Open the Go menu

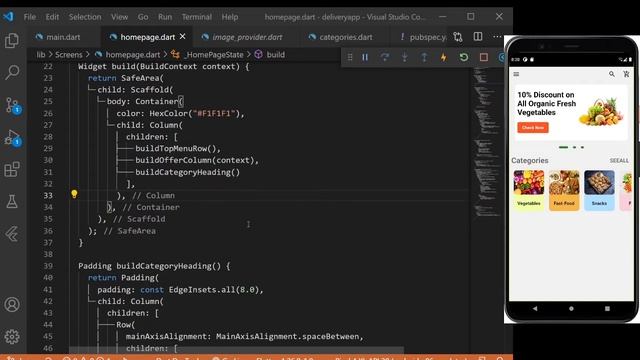143,17
